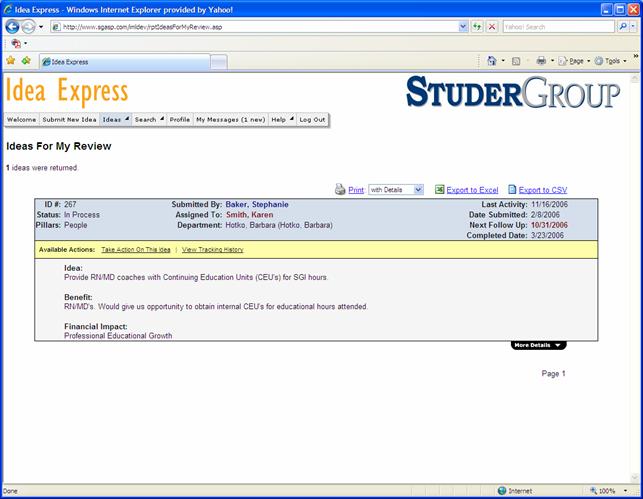Click the Export to CSV link

(543, 190)
